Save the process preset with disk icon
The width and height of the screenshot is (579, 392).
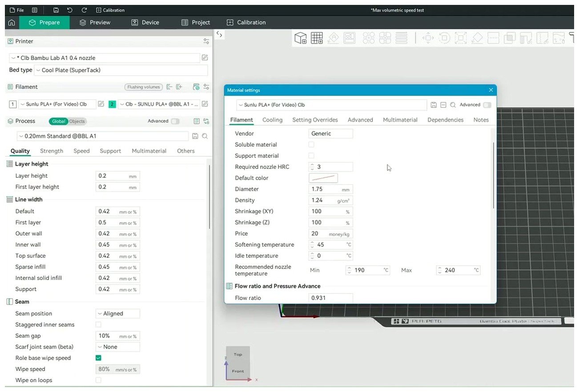coord(195,136)
